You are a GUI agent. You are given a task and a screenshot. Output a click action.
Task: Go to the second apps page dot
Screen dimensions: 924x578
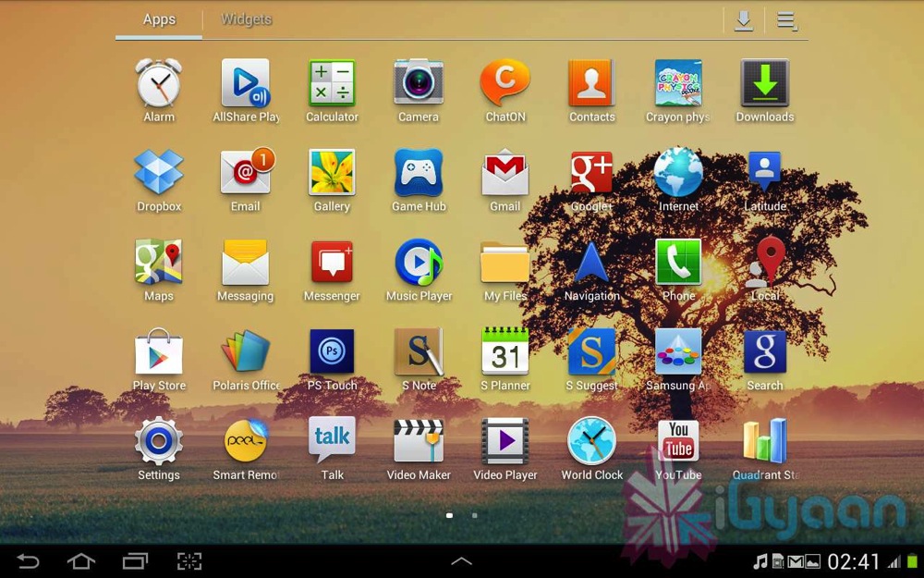[x=475, y=515]
